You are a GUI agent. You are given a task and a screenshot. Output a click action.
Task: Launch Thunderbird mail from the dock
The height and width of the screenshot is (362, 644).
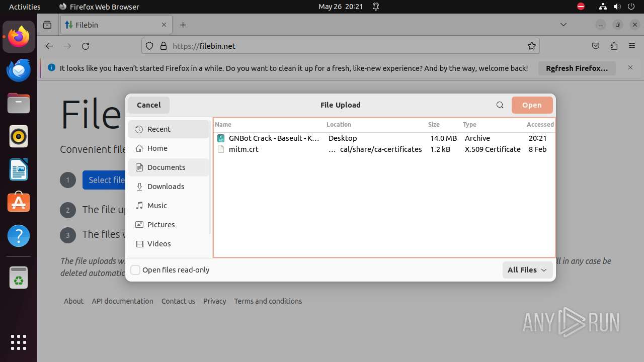tap(19, 70)
